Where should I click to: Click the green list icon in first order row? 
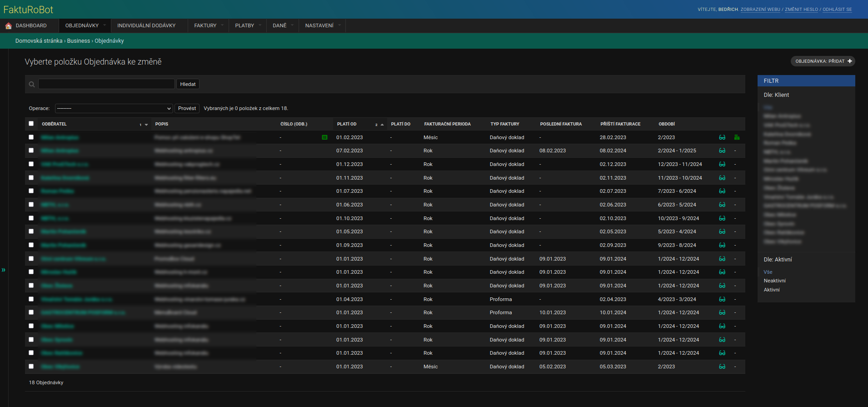(x=324, y=137)
